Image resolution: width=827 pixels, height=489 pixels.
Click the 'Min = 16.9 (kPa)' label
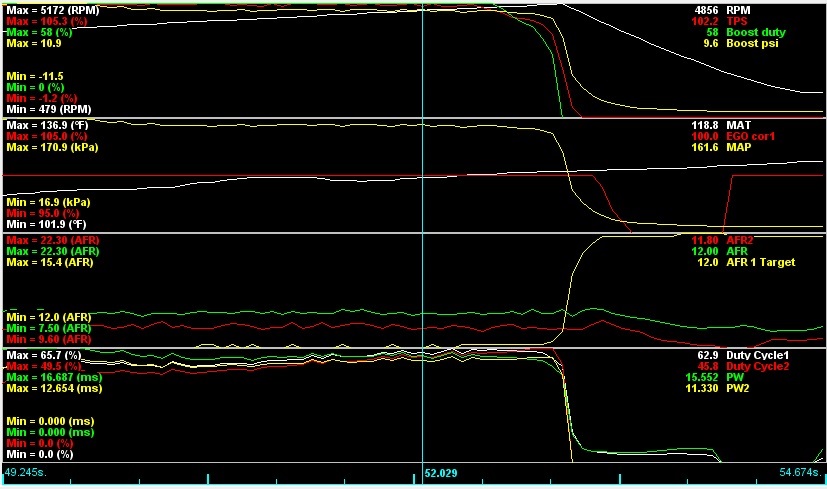(48, 202)
